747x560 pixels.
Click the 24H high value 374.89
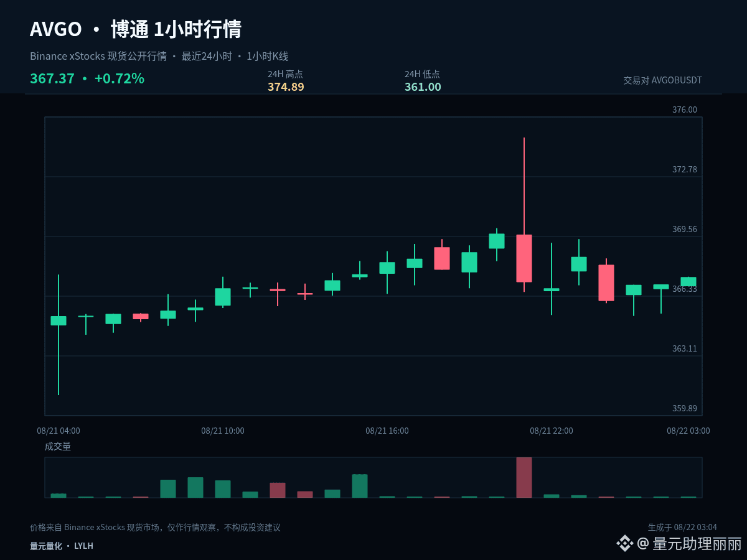(x=286, y=87)
